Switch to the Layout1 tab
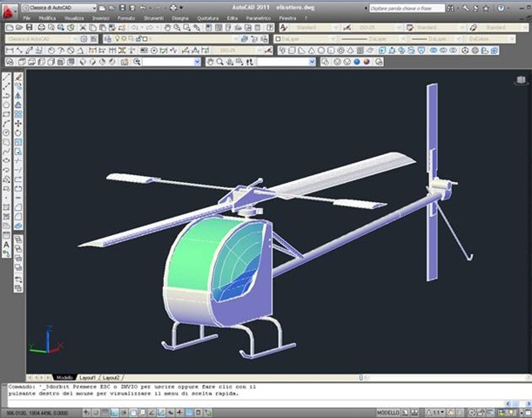Screen dimensions: 532x418 click(x=86, y=377)
